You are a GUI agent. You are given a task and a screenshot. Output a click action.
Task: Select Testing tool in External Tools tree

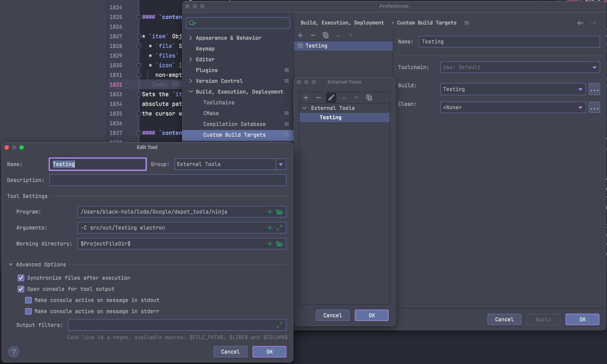coord(344,118)
